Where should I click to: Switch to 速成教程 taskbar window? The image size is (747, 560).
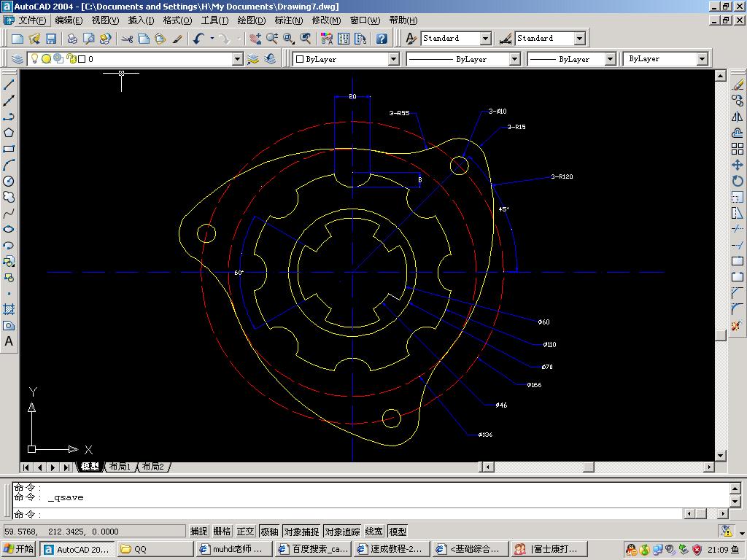point(392,549)
